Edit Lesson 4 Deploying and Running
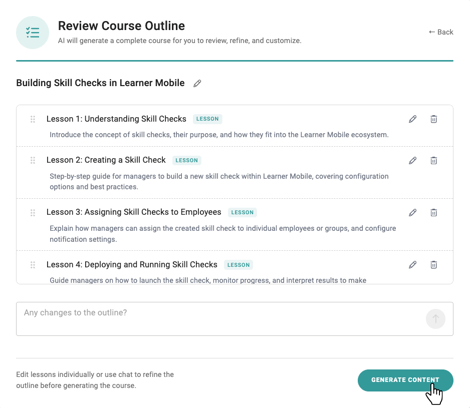 pos(413,265)
